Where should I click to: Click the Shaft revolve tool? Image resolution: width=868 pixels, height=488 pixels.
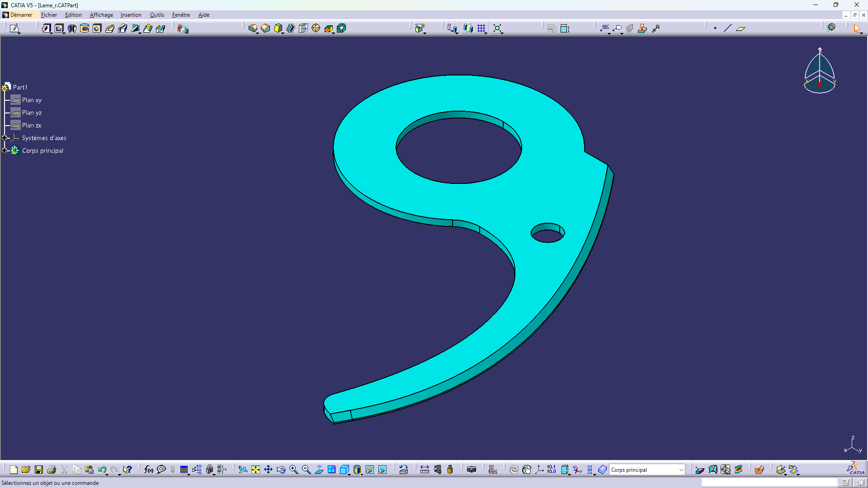[x=71, y=28]
